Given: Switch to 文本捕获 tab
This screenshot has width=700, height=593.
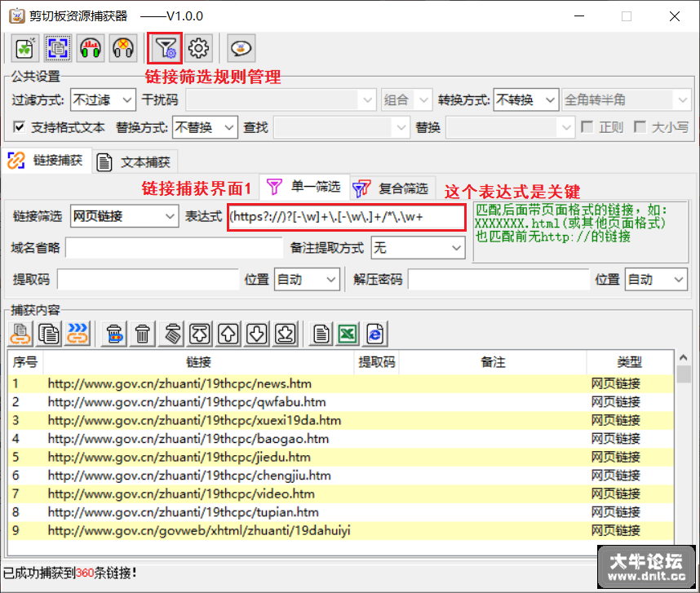Looking at the screenshot, I should point(135,162).
